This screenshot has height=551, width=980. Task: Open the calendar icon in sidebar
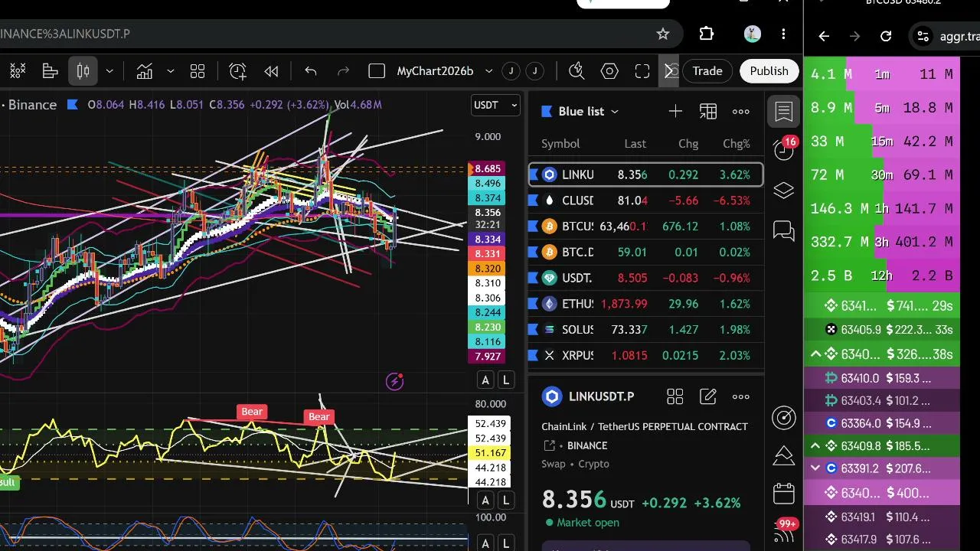pyautogui.click(x=784, y=494)
